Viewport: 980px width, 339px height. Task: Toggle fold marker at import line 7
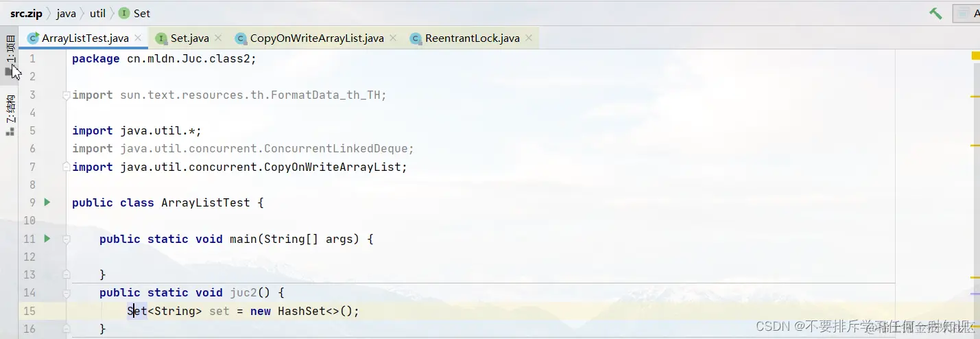[x=66, y=167]
